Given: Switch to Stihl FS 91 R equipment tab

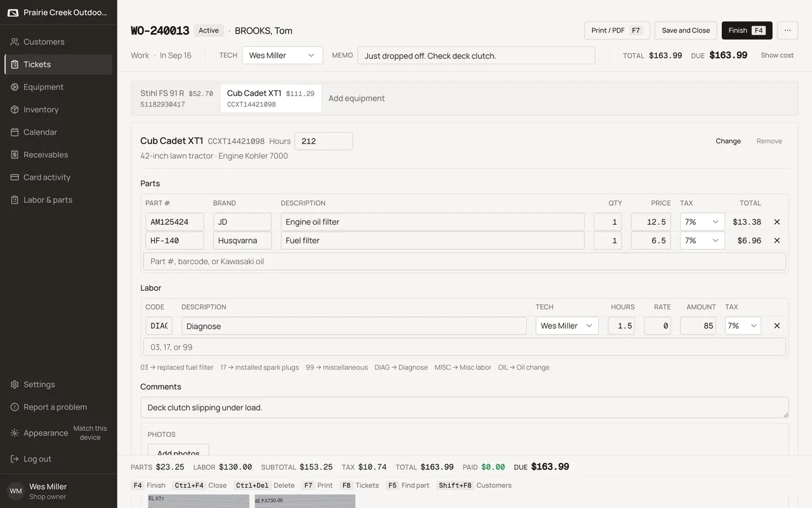Looking at the screenshot, I should tap(176, 98).
